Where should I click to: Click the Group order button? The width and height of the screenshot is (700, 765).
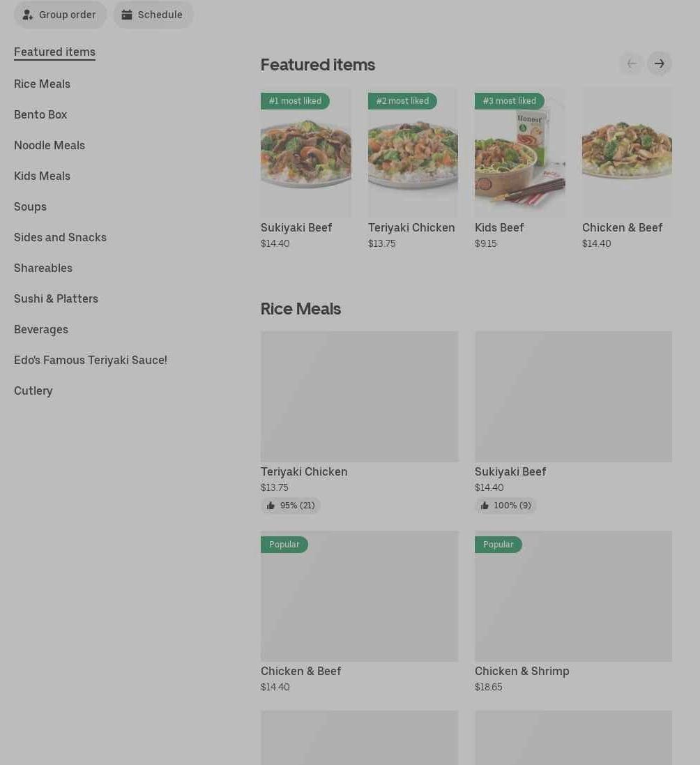click(60, 15)
